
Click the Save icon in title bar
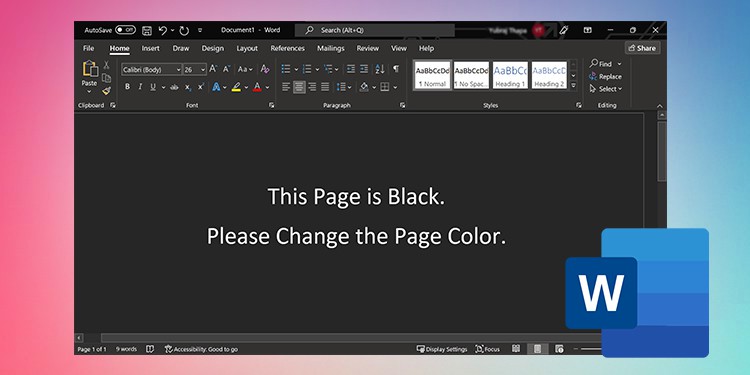(147, 30)
